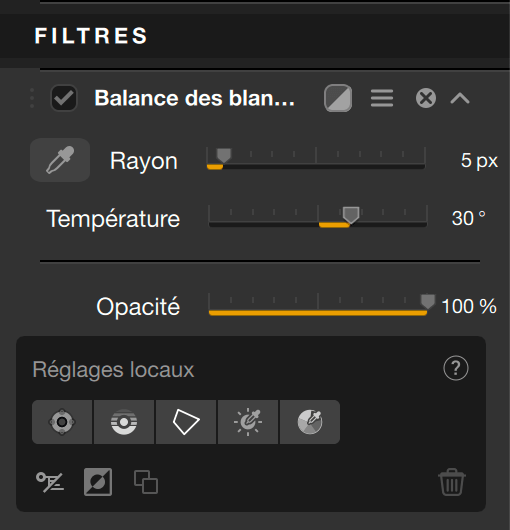
Task: Select the white balance eyedropper tool
Action: pos(60,160)
